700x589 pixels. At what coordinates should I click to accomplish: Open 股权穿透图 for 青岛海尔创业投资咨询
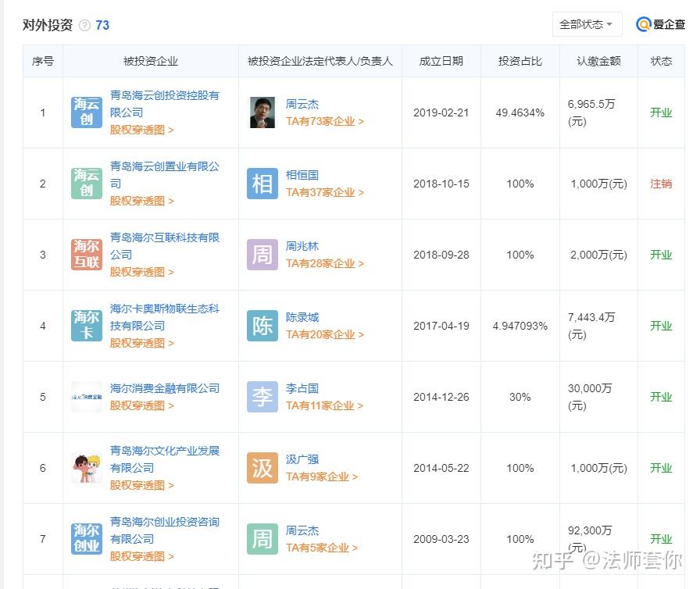coord(142,556)
